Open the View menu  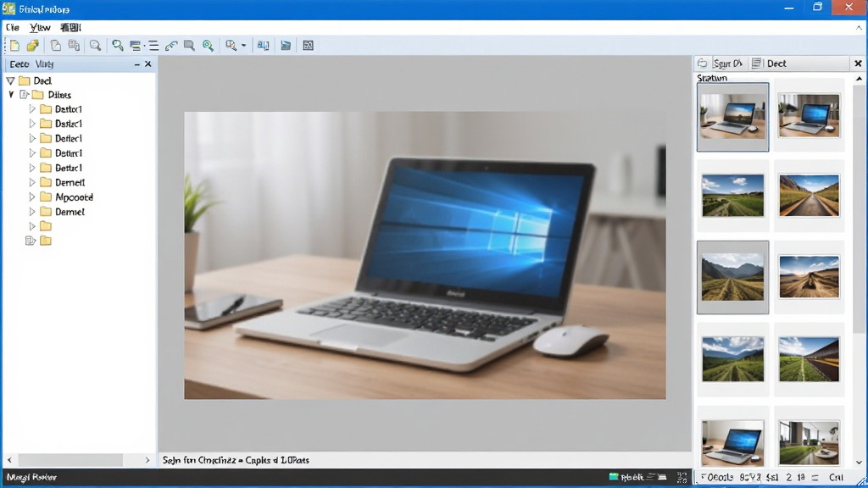[x=40, y=27]
